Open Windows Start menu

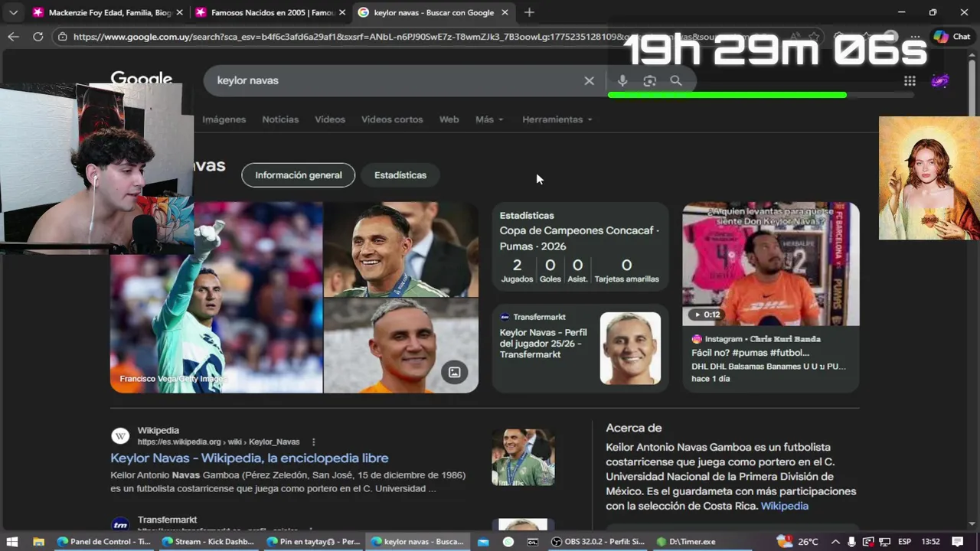(12, 542)
